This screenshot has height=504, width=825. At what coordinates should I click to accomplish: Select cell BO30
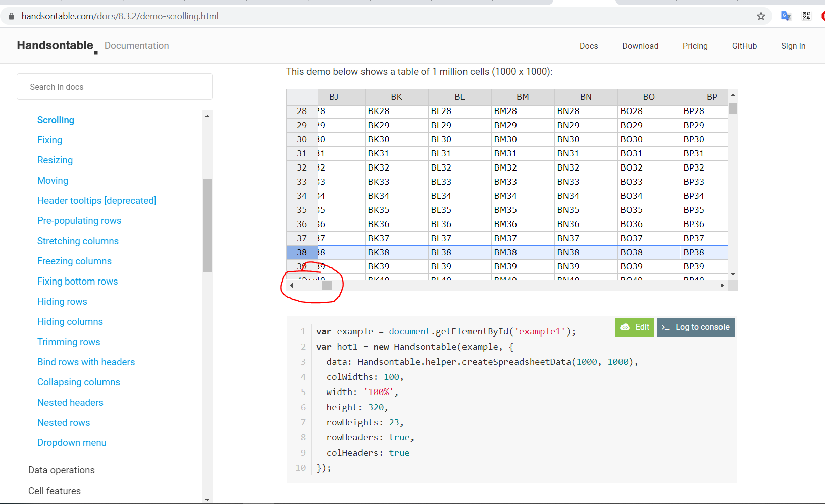click(x=649, y=139)
